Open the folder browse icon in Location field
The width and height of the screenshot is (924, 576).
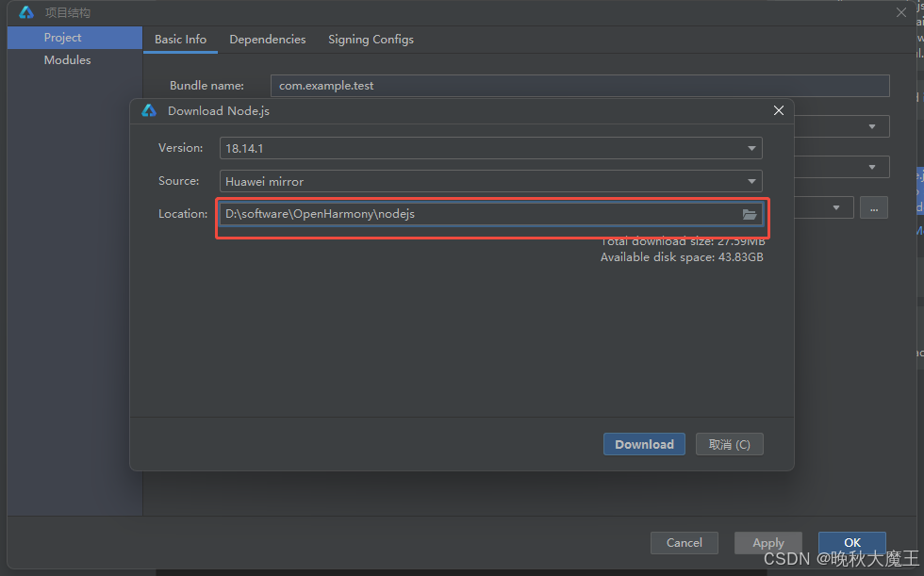coord(750,214)
